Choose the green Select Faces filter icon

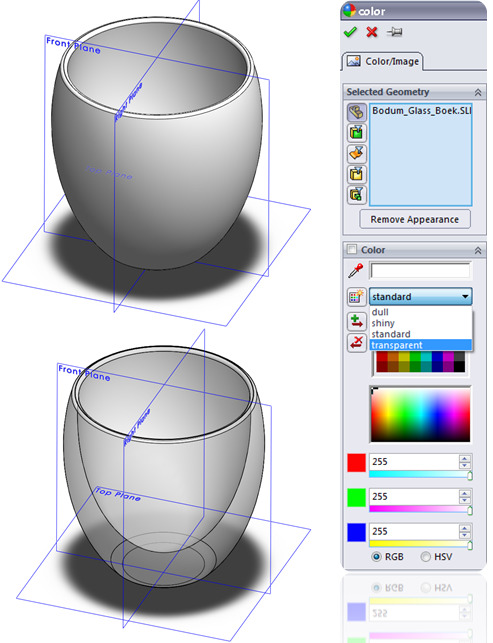coord(357,133)
